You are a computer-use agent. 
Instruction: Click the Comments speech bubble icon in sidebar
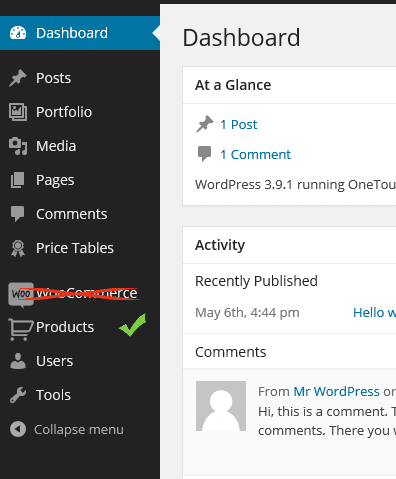coord(17,214)
